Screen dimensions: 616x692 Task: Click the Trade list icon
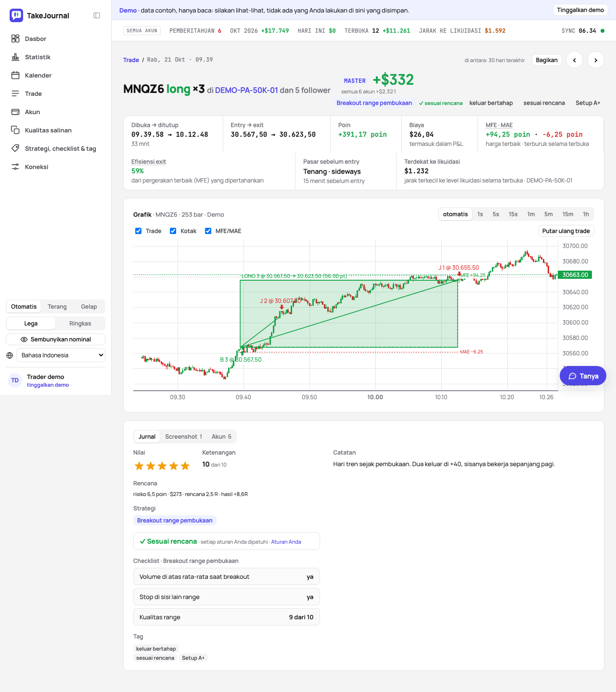15,93
